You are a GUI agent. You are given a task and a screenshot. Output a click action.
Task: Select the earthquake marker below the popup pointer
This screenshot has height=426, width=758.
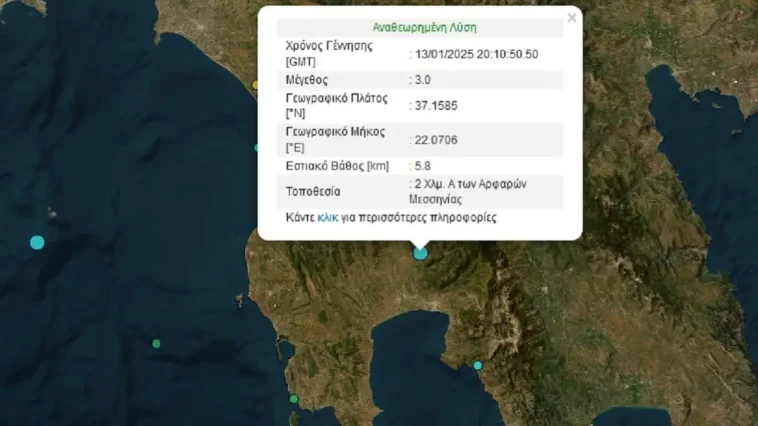click(x=421, y=253)
